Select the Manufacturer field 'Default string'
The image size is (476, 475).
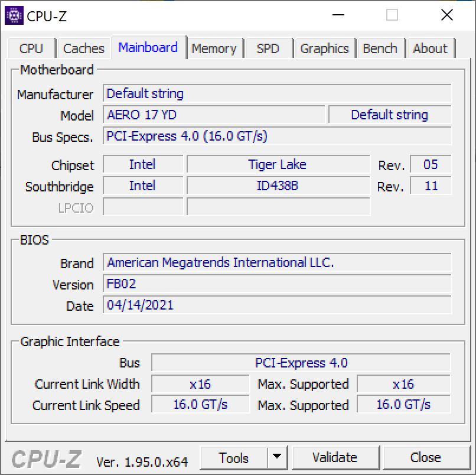pyautogui.click(x=277, y=93)
